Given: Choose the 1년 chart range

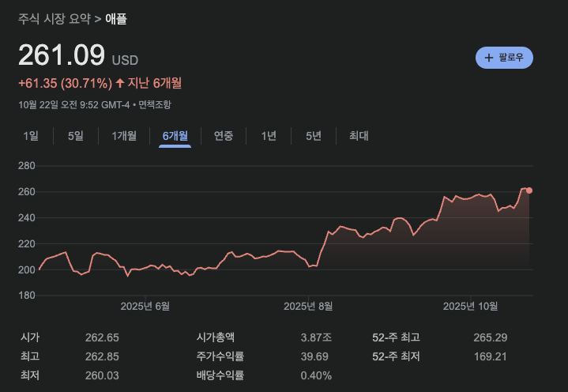Looking at the screenshot, I should coord(269,136).
